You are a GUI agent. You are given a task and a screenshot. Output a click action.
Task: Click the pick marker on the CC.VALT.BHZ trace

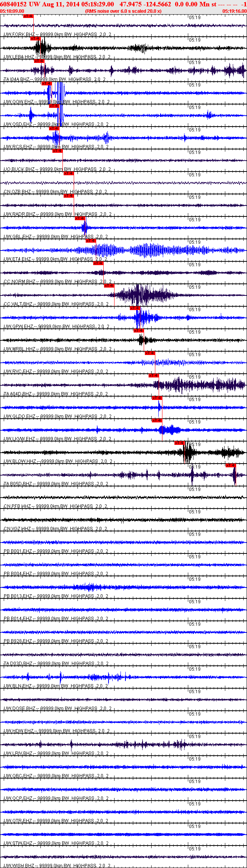tap(109, 286)
